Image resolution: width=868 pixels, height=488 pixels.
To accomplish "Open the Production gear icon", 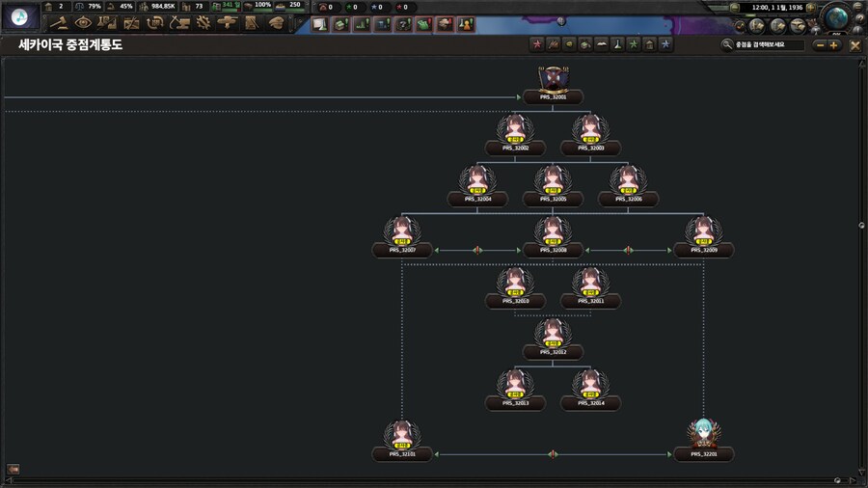I will (203, 23).
